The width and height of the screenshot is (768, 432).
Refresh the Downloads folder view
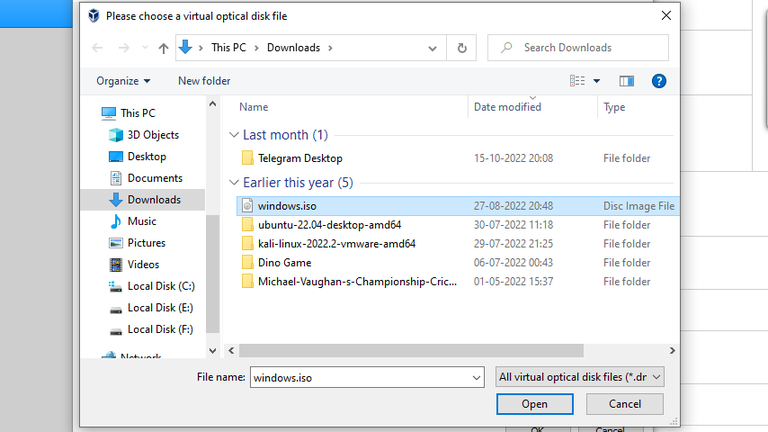[x=461, y=48]
